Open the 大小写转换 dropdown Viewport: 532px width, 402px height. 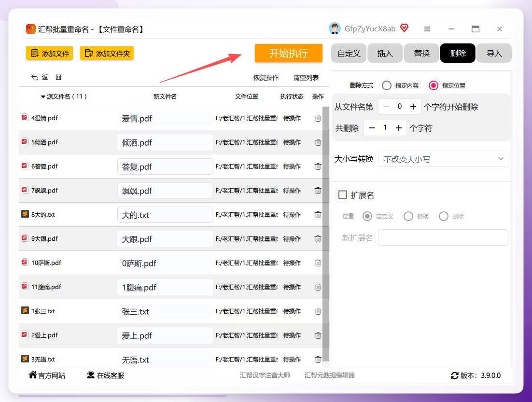coord(443,159)
